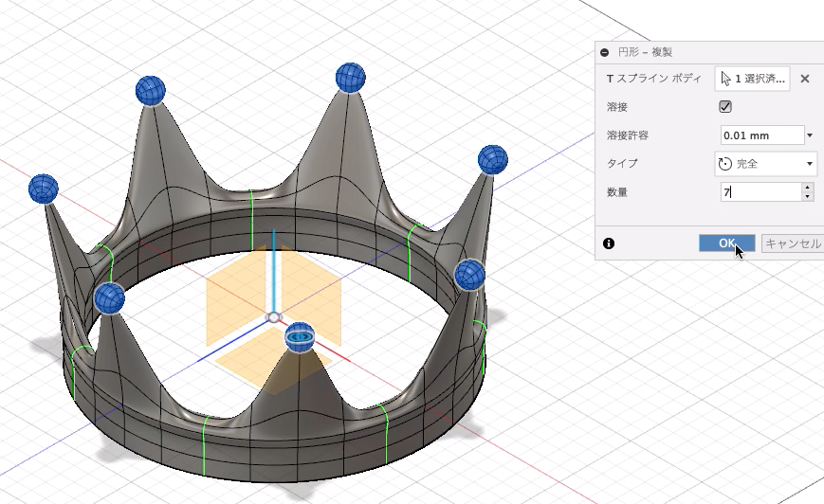Click OK to confirm circular duplicate
The height and width of the screenshot is (504, 824).
726,243
